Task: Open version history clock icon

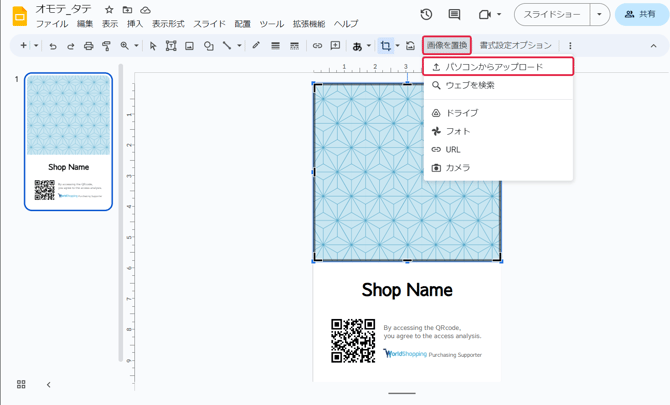Action: [426, 15]
